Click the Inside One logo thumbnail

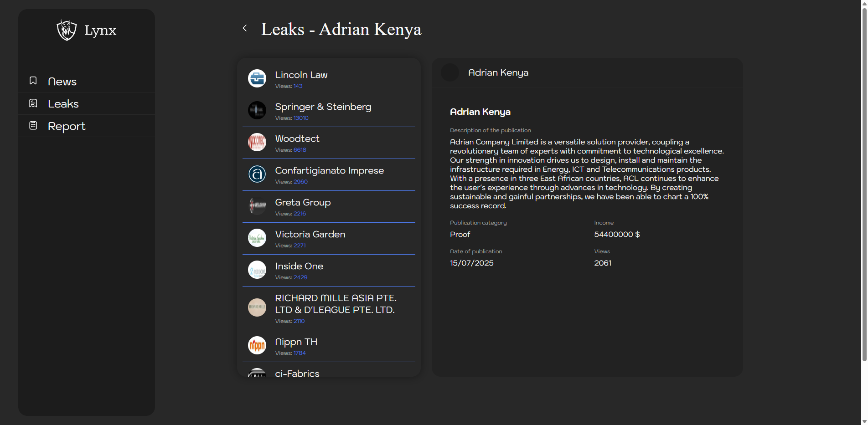[257, 270]
